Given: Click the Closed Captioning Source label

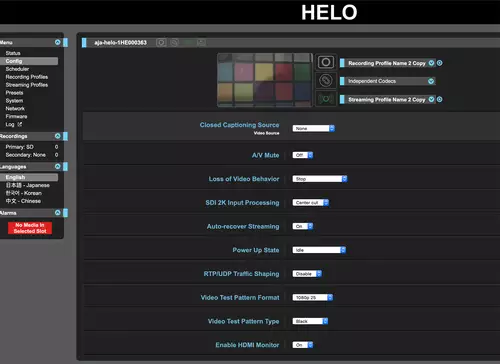Looking at the screenshot, I should click(239, 125).
